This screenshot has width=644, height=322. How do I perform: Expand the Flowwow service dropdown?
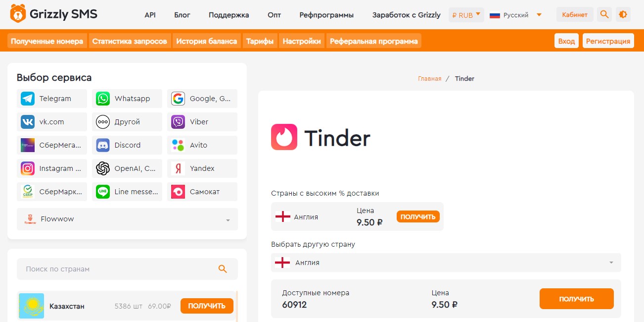(x=127, y=219)
